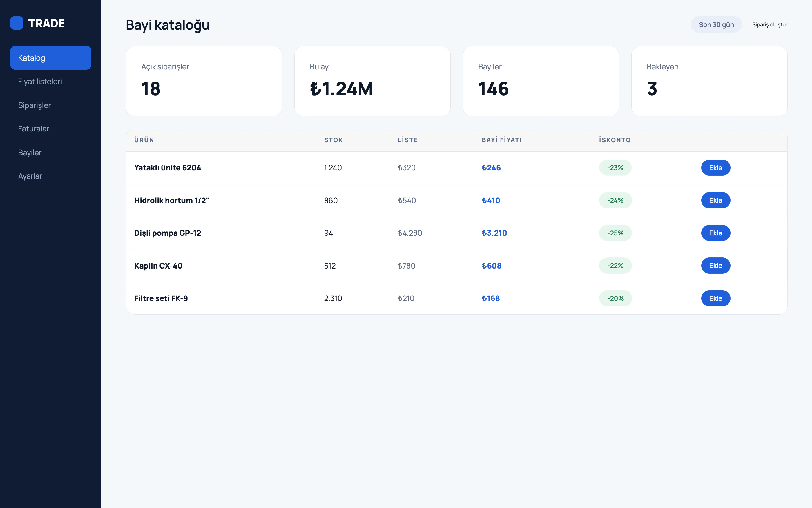Click the Son 30 gün filter pill
Viewport: 812px width, 508px height.
click(x=716, y=24)
